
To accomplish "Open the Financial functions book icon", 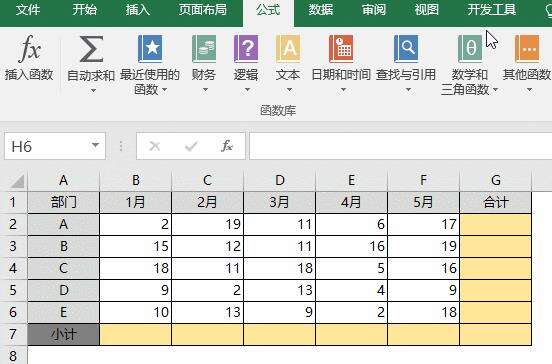I will [x=204, y=49].
